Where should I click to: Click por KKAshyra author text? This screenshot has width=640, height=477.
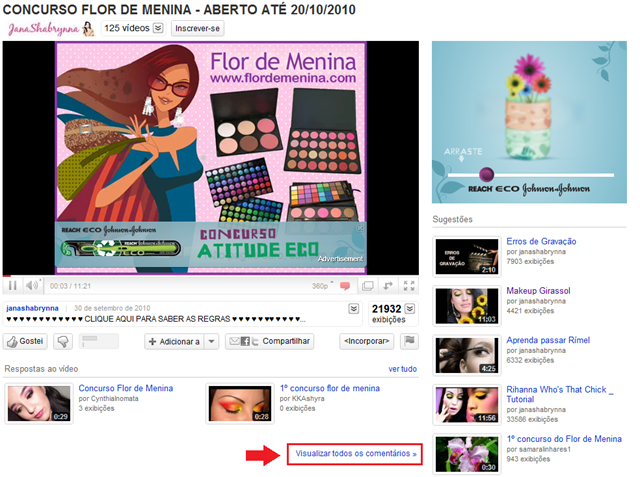pyautogui.click(x=302, y=398)
